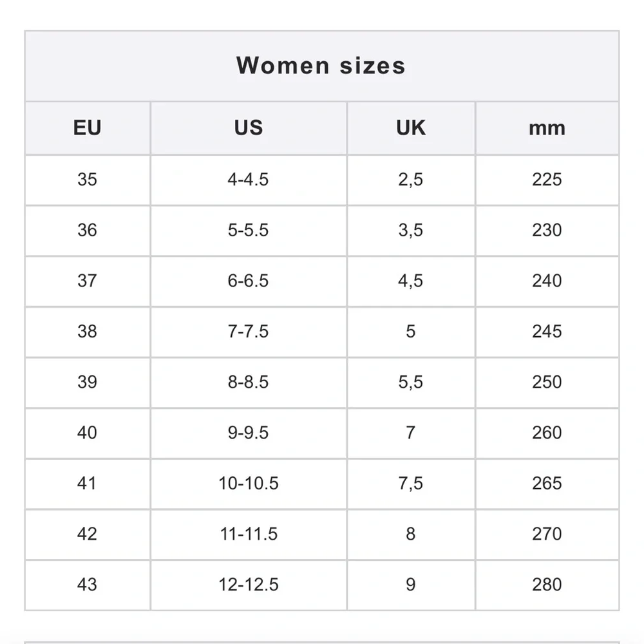644x644 pixels.
Task: Click the Women sizes table title
Action: [321, 66]
